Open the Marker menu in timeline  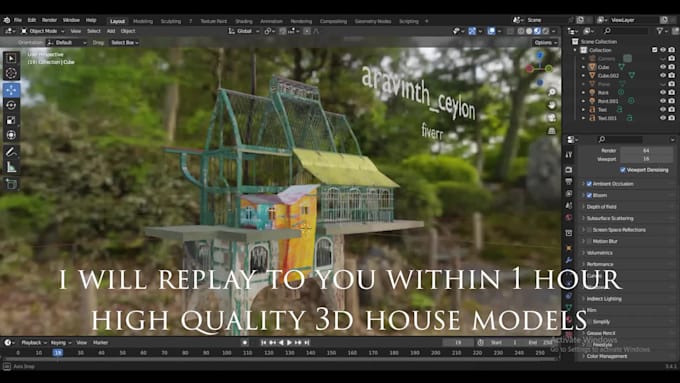[x=100, y=343]
